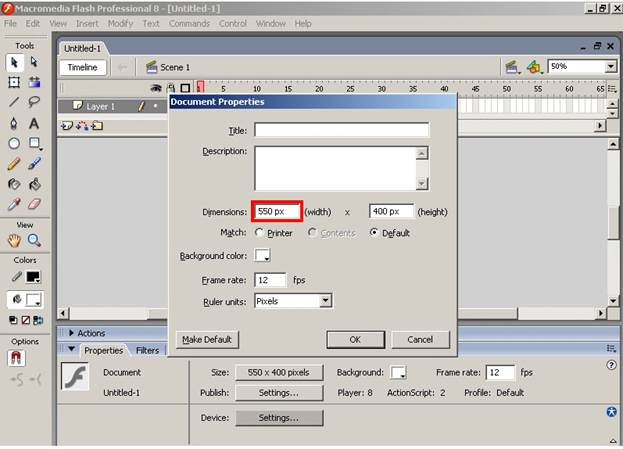Select the Pencil tool

tap(14, 163)
